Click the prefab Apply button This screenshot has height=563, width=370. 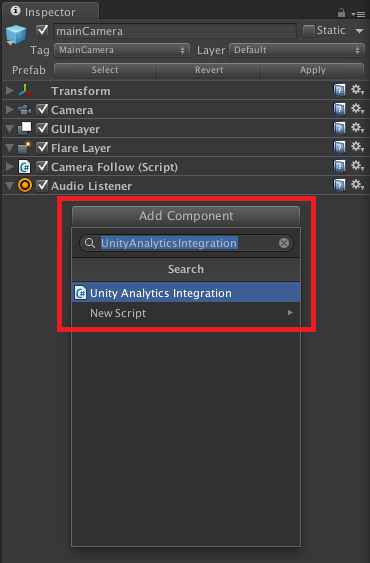coord(313,70)
